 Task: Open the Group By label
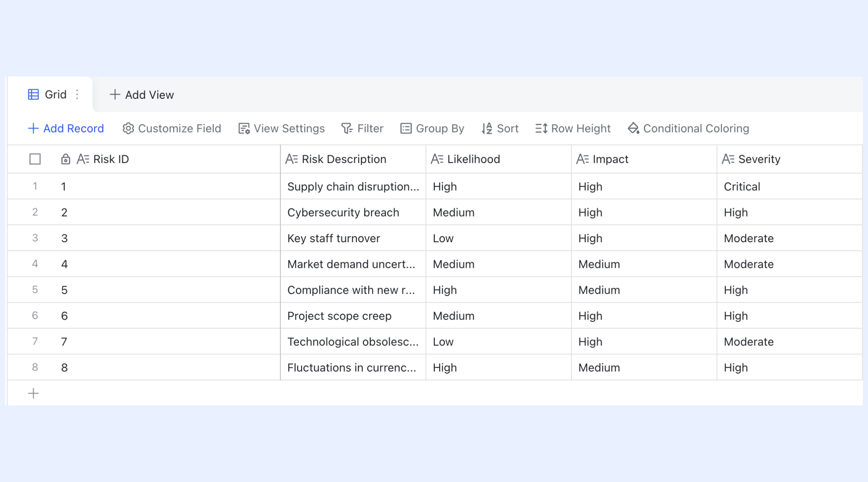tap(440, 129)
